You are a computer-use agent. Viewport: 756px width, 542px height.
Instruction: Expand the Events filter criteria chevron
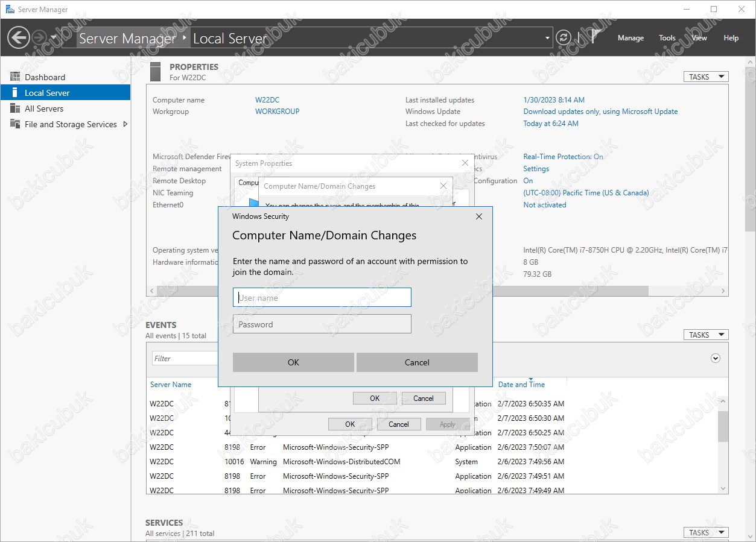coord(716,358)
